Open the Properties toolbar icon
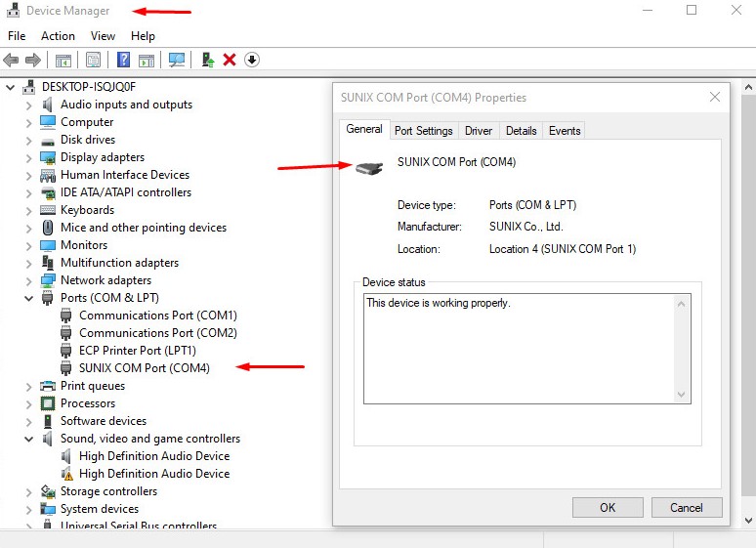This screenshot has height=548, width=756. [93, 60]
